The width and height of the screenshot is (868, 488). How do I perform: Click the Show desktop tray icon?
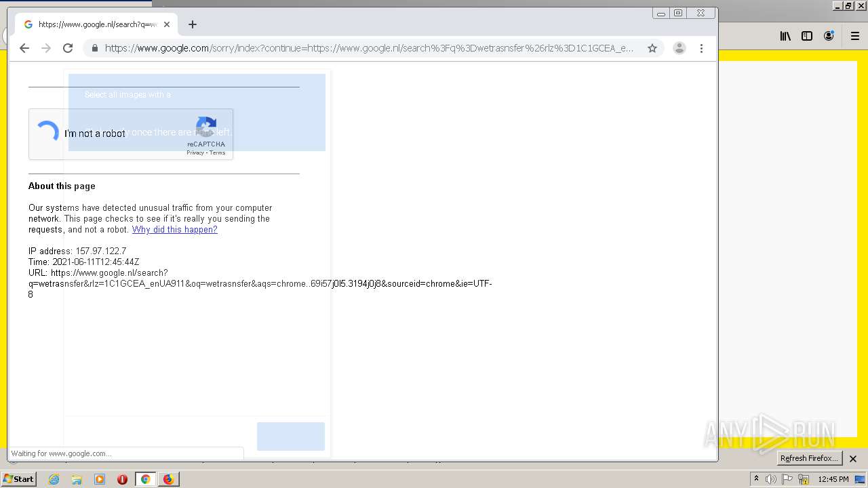(x=860, y=479)
